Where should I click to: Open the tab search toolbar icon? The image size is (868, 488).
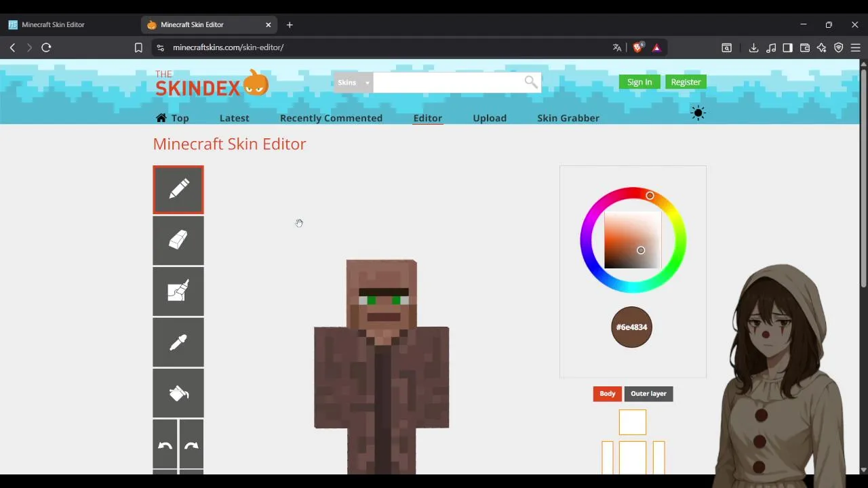click(726, 47)
